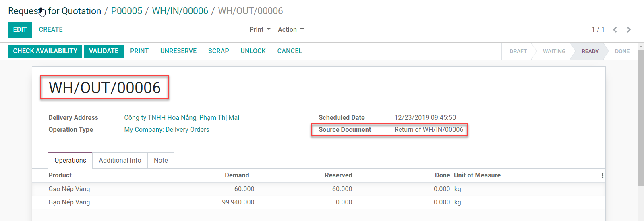Viewport: 644px width, 221px height.
Task: Open the Công ty TNHH Hoa Nắng delivery address link
Action: [x=182, y=118]
